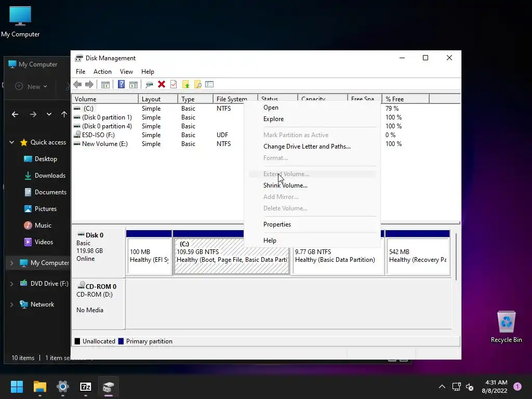
Task: Expand My Computer tree node in sidebar
Action: pyautogui.click(x=12, y=263)
